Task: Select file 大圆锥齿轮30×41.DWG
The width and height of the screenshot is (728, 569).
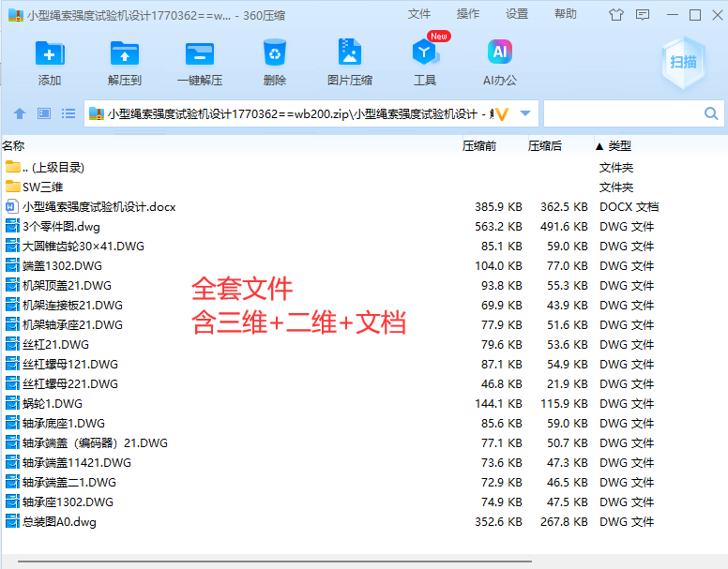Action: coord(83,246)
